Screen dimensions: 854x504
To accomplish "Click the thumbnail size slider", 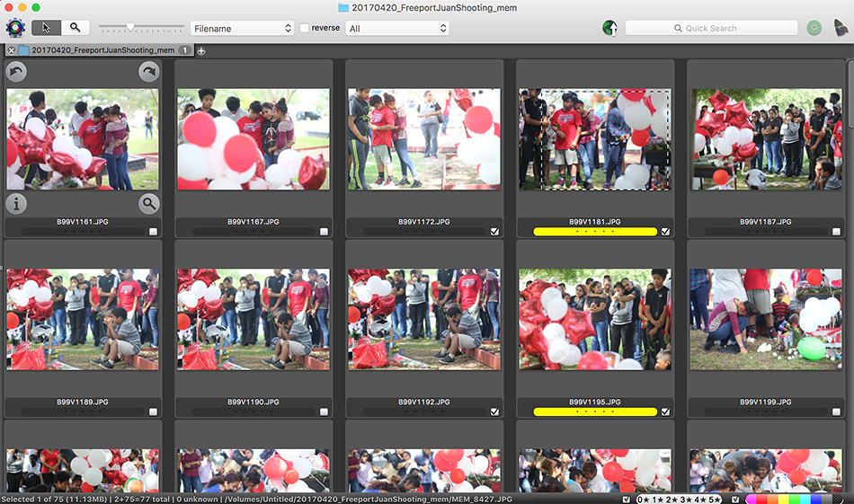I will pyautogui.click(x=142, y=27).
